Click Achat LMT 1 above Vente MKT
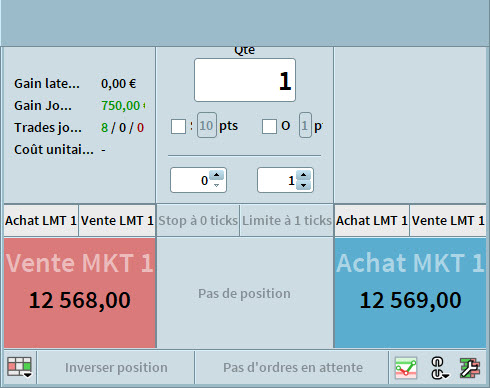 (x=41, y=220)
